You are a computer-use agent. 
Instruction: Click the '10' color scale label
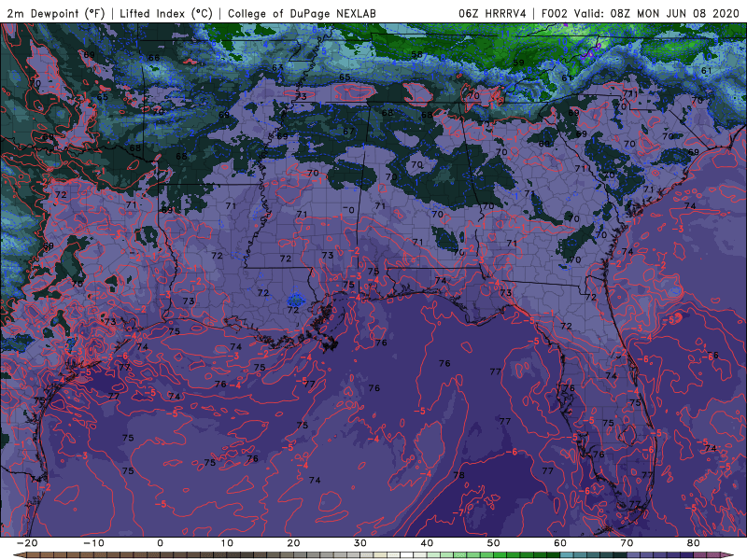(227, 543)
